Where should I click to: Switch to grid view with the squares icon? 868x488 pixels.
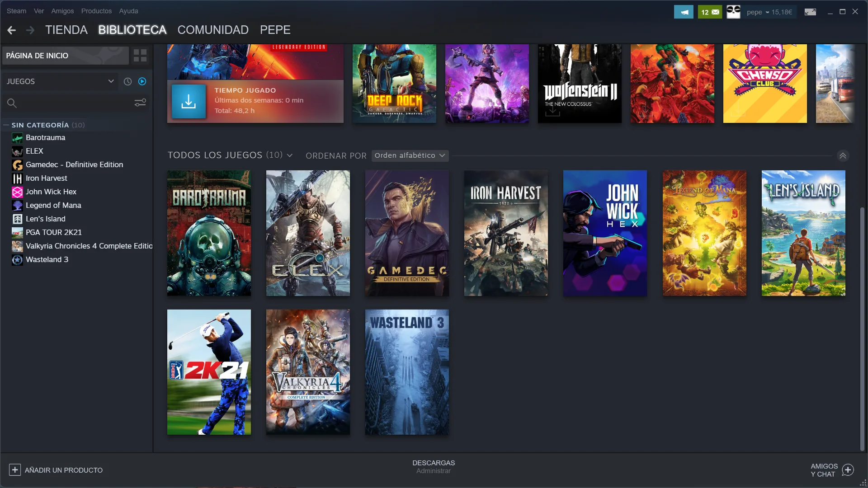pyautogui.click(x=140, y=55)
